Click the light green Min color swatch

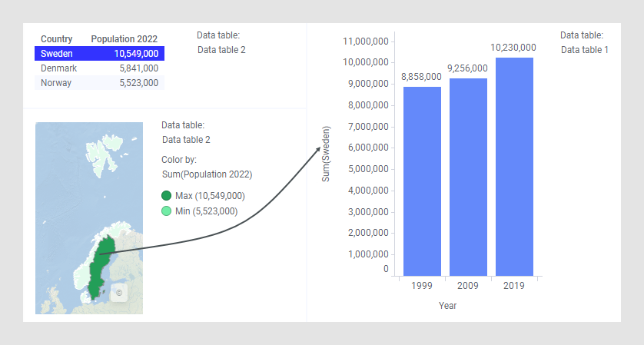click(167, 211)
